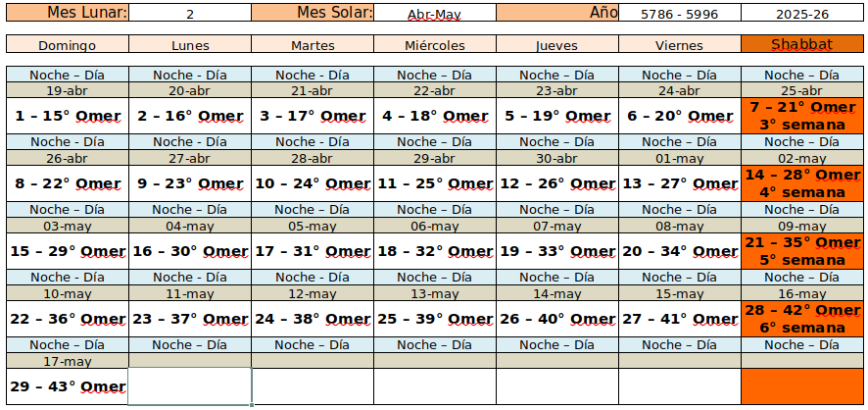Select the 14 – 28° Omer 4° semana cell
This screenshot has width=868, height=410.
click(x=801, y=183)
